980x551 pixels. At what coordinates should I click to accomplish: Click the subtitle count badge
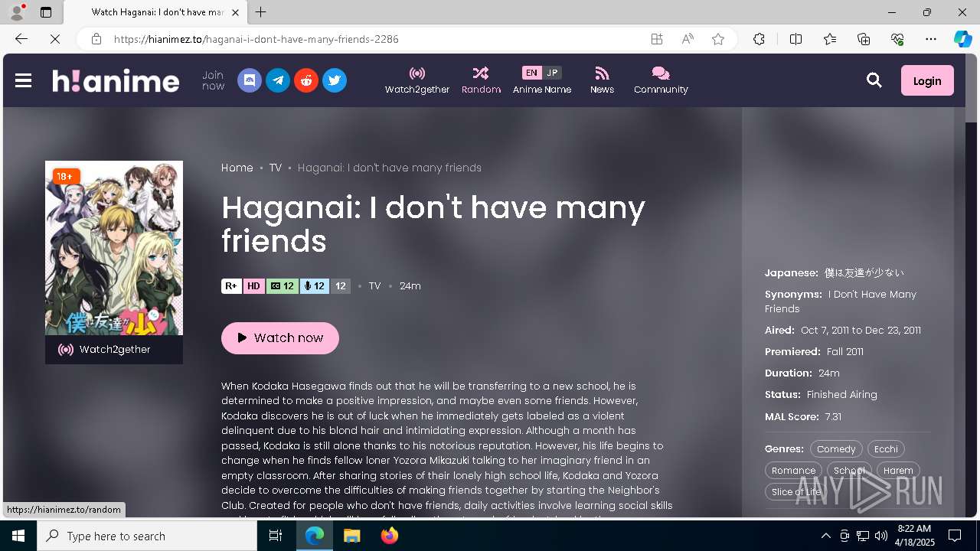click(x=283, y=286)
